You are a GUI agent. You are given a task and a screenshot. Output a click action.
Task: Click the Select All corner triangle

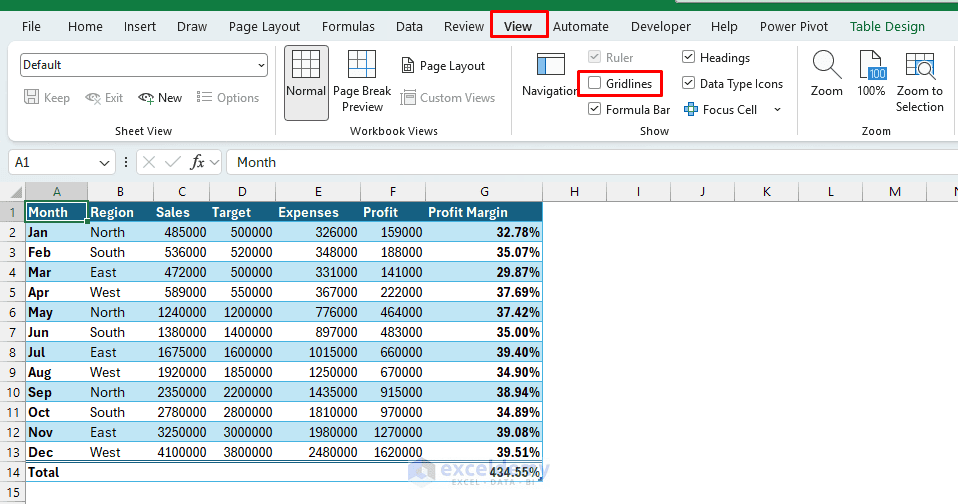point(16,191)
